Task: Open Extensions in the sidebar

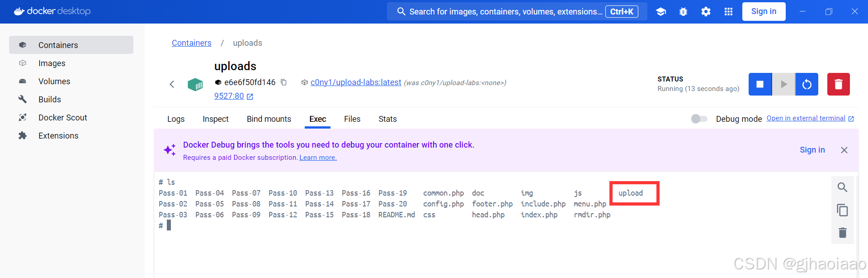Action: (71, 135)
